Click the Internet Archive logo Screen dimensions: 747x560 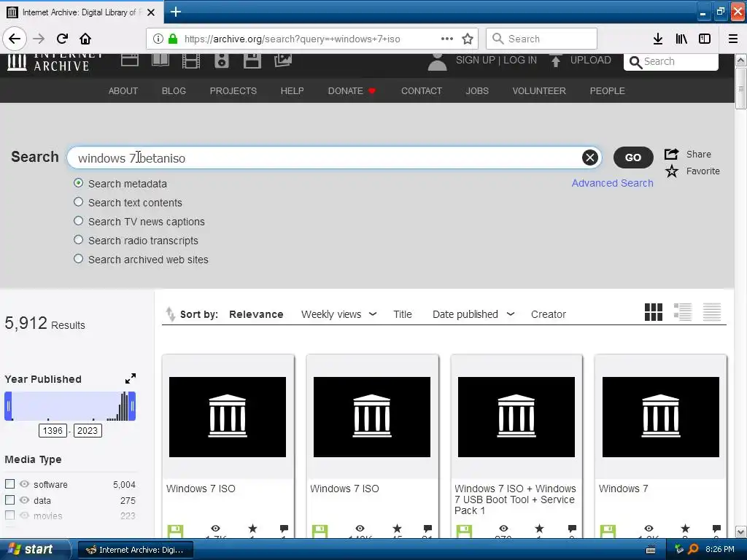55,62
